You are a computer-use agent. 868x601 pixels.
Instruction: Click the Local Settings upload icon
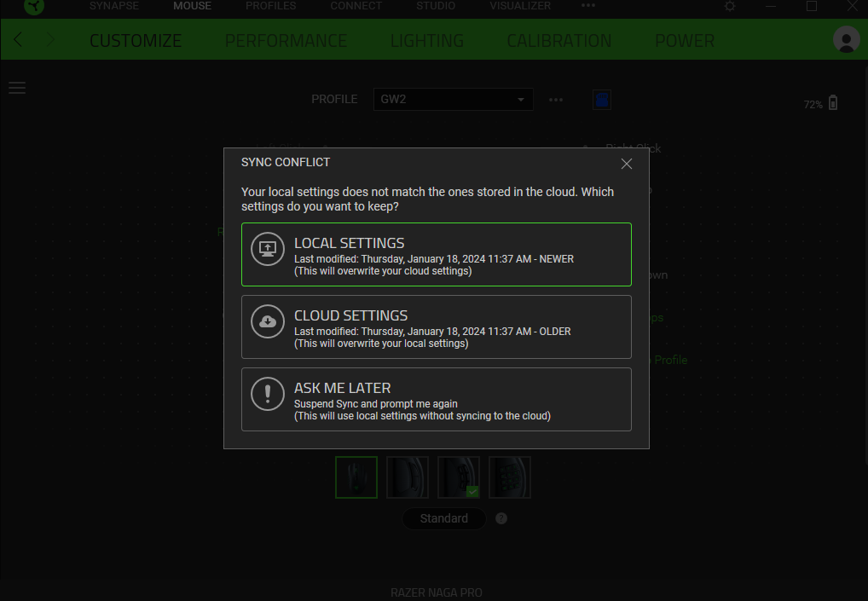268,249
